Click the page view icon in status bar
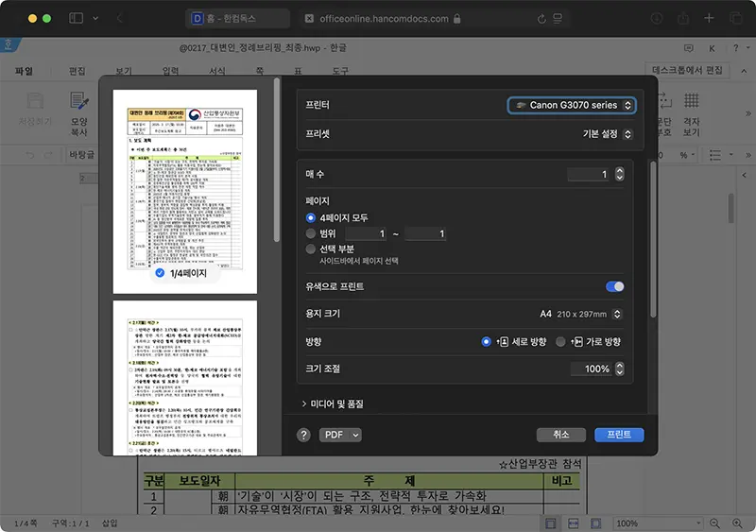 coord(551,523)
